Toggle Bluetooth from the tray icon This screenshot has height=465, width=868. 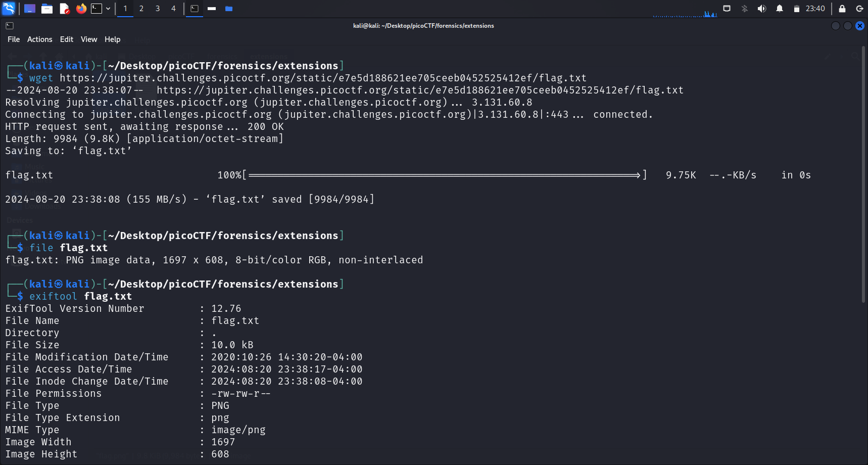pyautogui.click(x=744, y=9)
